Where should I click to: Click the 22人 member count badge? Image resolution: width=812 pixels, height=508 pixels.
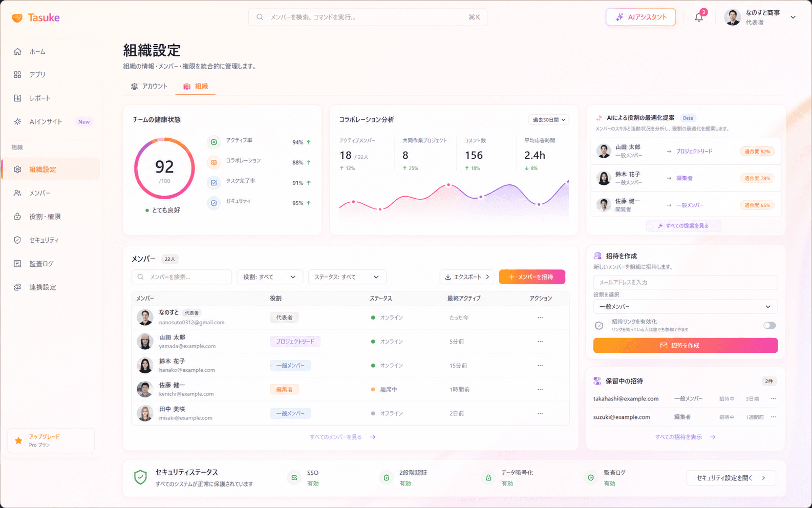point(170,259)
